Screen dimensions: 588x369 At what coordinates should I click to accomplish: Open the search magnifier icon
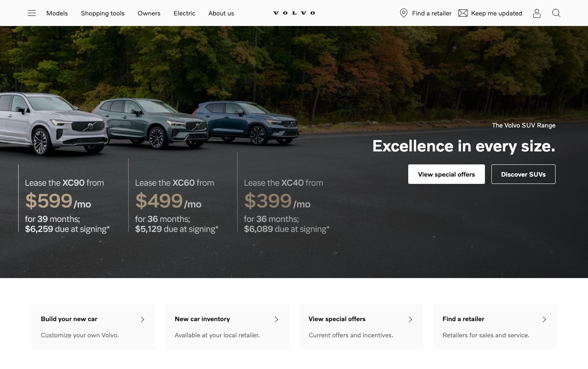pyautogui.click(x=556, y=13)
